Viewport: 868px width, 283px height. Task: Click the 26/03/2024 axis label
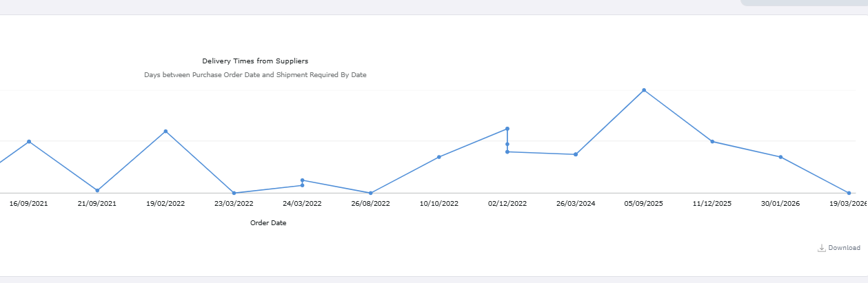(576, 204)
